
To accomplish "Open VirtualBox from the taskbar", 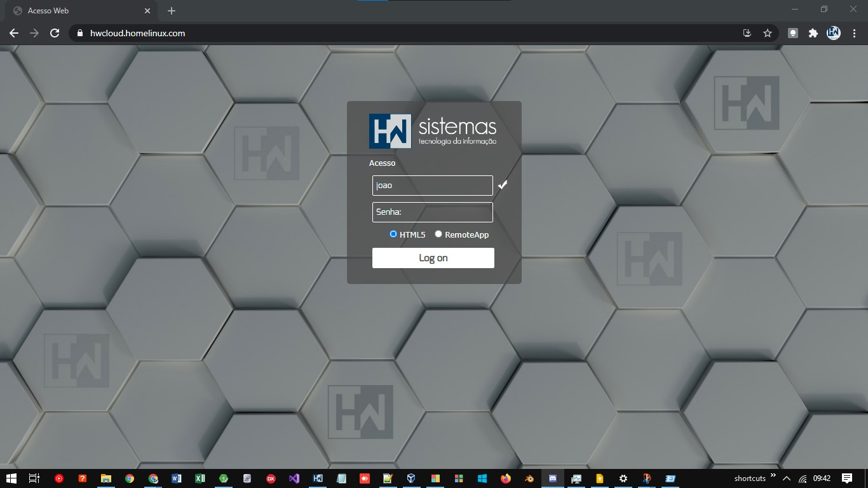I will [411, 478].
